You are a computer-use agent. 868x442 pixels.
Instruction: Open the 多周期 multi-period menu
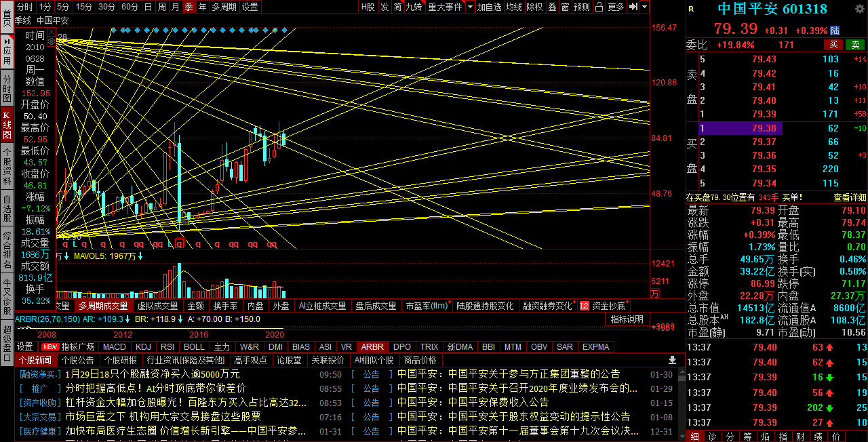pos(224,7)
